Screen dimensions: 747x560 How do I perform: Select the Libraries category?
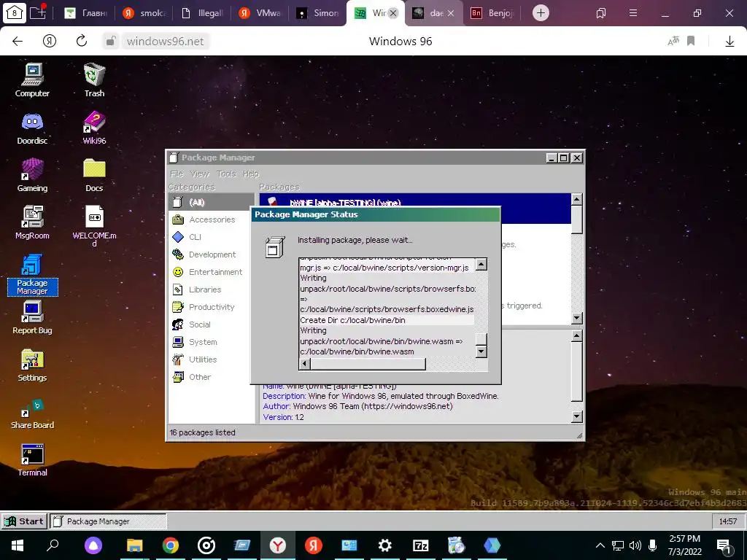click(212, 289)
